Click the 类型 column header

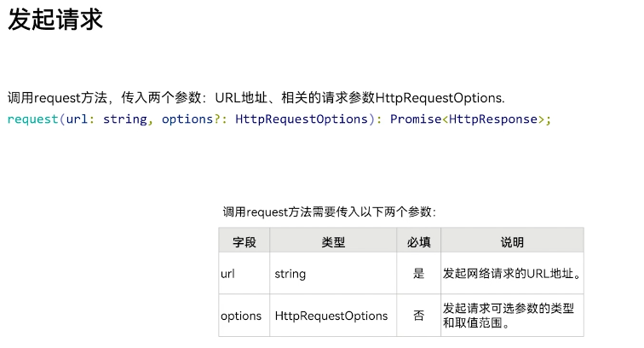click(333, 242)
